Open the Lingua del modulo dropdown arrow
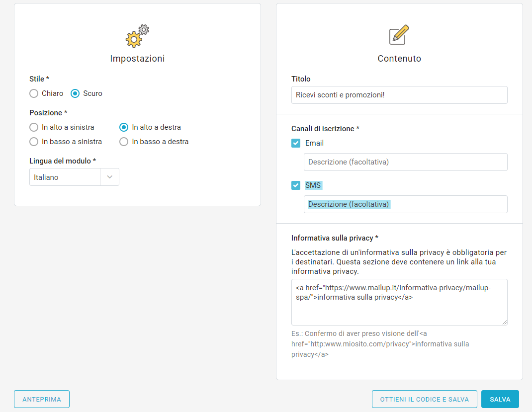532x412 pixels. pos(110,177)
